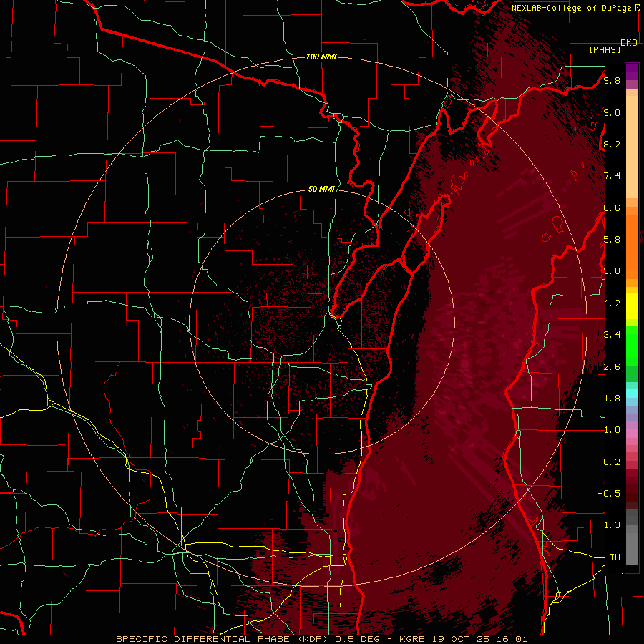Screen dimensions: 644x644
Task: Click the 50 NMI range ring label
Action: (321, 189)
